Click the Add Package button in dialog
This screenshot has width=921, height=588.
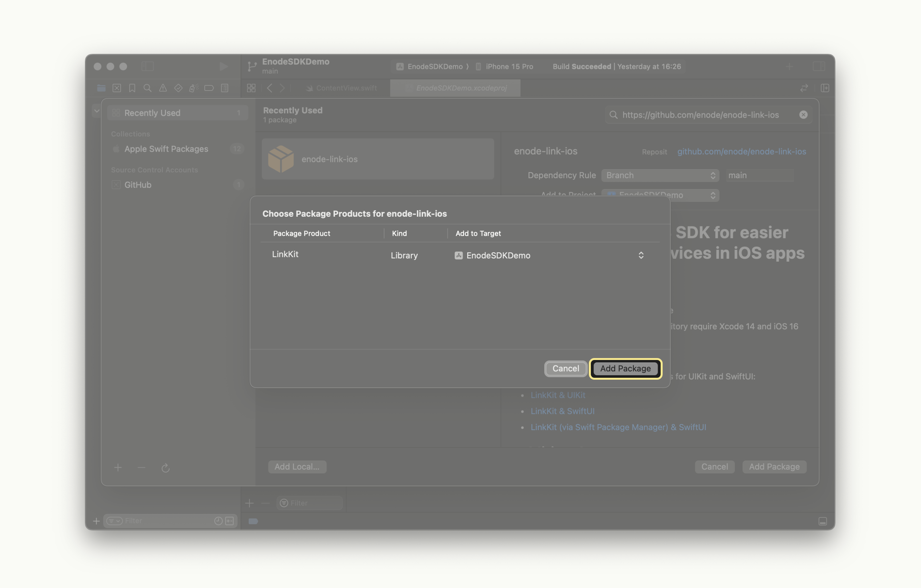click(625, 368)
